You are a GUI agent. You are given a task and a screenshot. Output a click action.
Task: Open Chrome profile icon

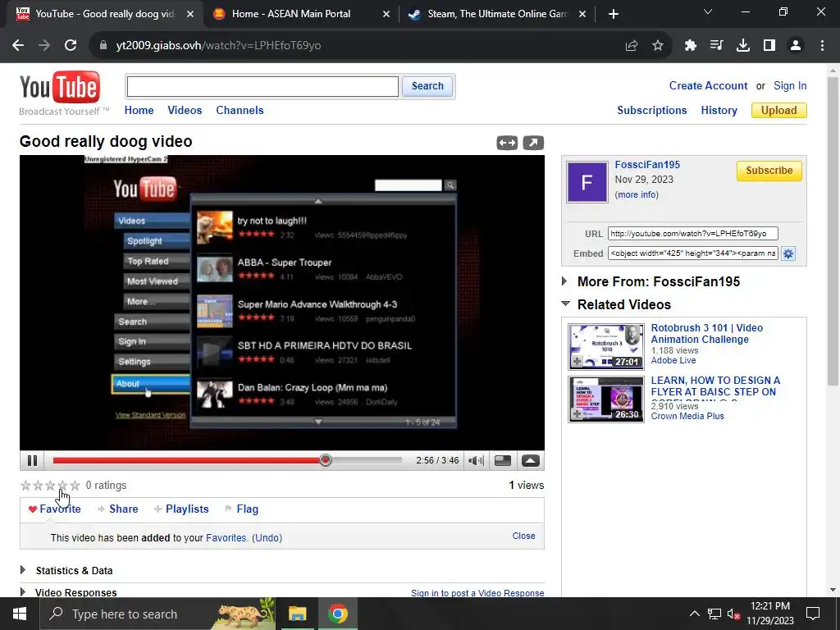[796, 46]
